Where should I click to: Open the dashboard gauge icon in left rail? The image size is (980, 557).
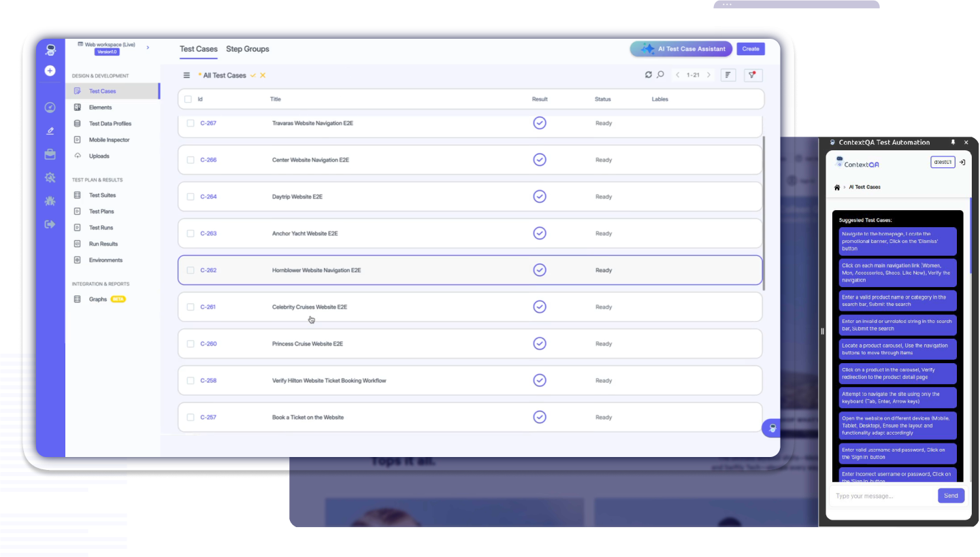[x=50, y=107]
